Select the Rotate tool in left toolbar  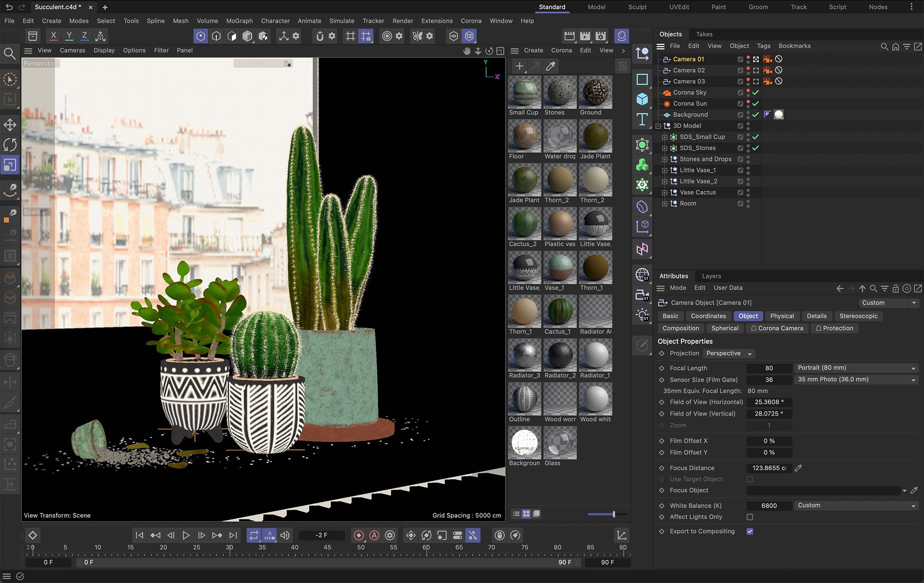(10, 145)
